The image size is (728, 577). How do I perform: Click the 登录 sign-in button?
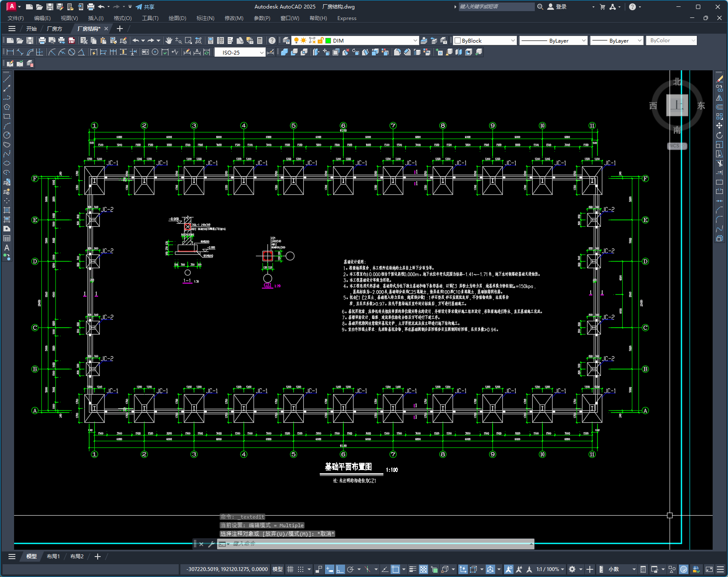point(557,7)
